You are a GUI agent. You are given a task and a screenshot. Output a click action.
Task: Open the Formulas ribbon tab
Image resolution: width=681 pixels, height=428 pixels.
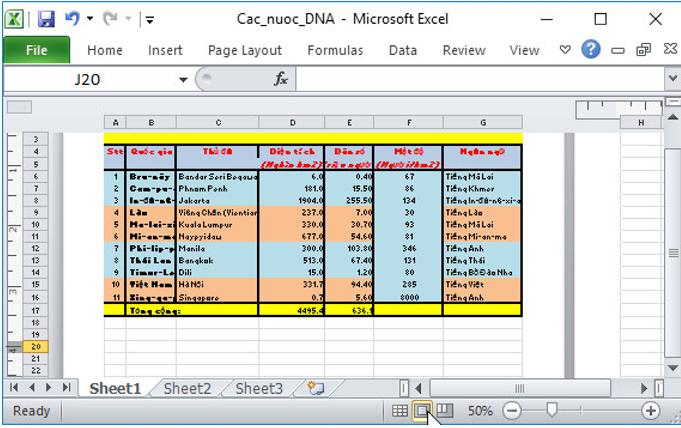335,50
